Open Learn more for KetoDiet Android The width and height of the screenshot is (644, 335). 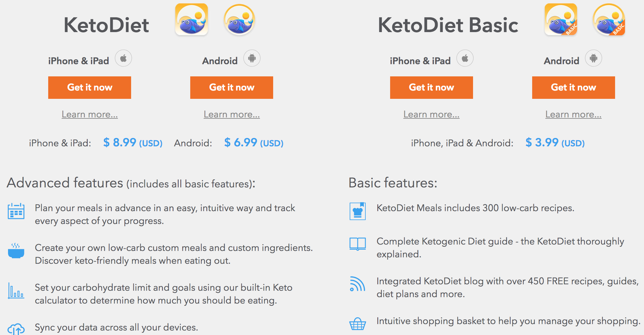tap(232, 114)
